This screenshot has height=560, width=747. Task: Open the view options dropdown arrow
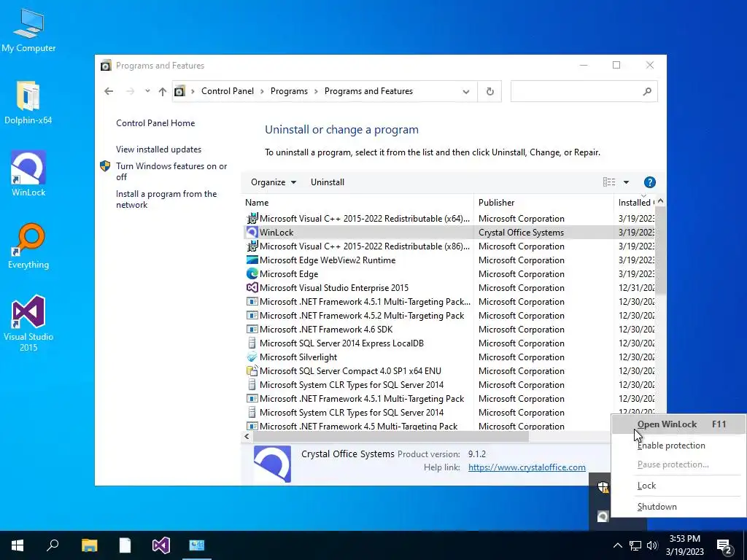tap(626, 182)
